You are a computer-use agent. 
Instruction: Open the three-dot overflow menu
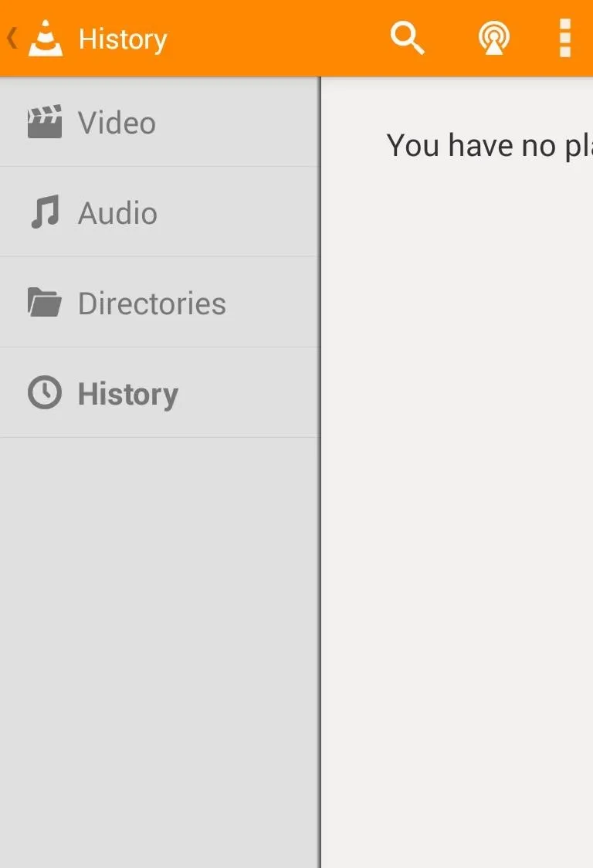pos(564,38)
